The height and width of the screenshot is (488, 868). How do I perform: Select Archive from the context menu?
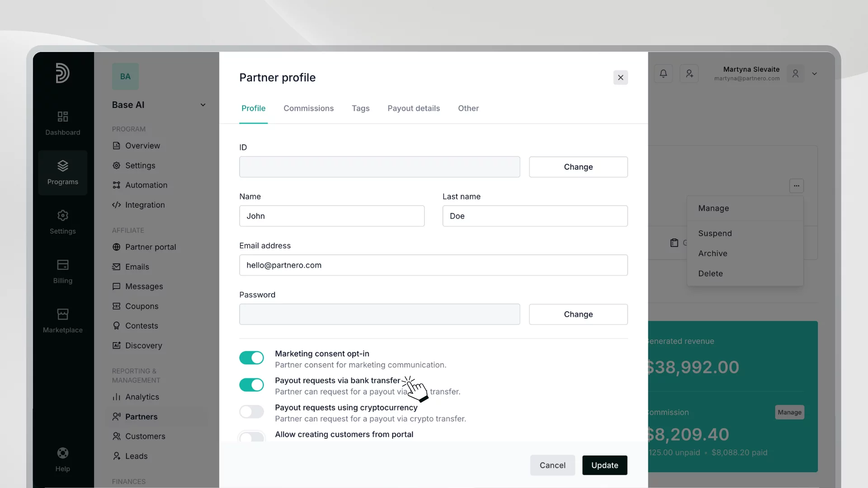point(712,253)
